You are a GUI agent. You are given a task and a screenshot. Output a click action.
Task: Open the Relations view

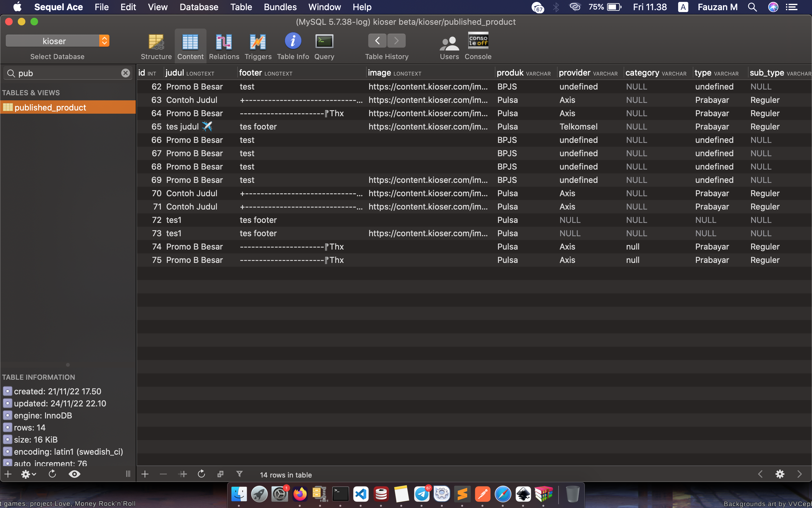224,46
